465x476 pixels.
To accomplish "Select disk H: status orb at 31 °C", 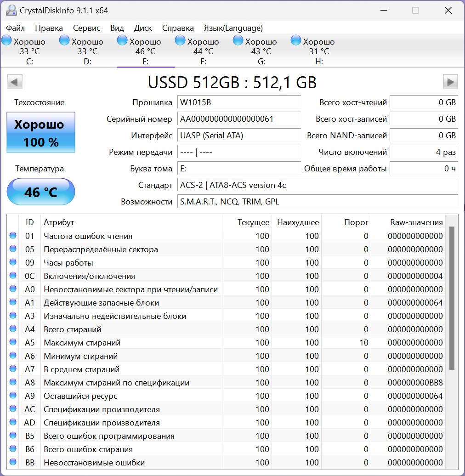I will coord(295,40).
